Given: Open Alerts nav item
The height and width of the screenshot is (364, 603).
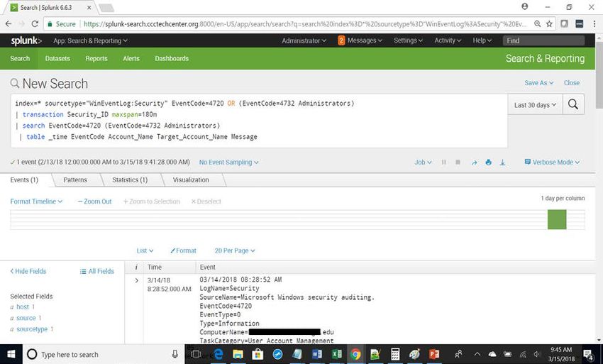Looking at the screenshot, I should tap(131, 58).
